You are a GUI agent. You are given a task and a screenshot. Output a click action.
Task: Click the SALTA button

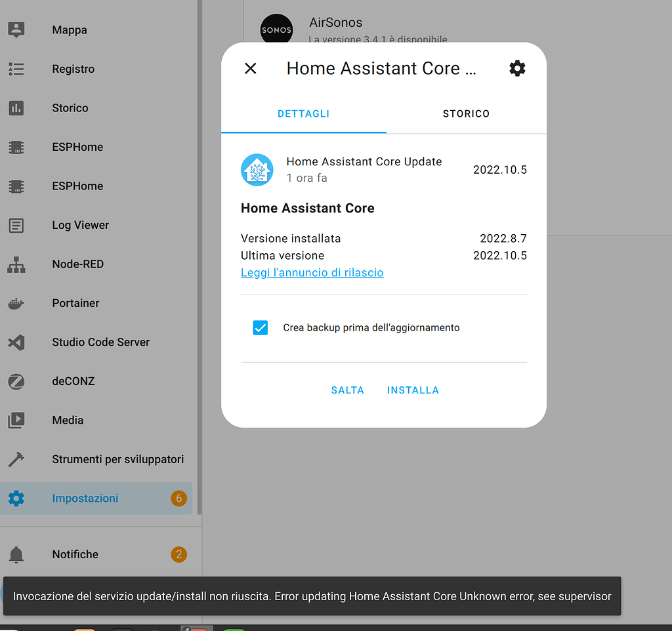(347, 390)
